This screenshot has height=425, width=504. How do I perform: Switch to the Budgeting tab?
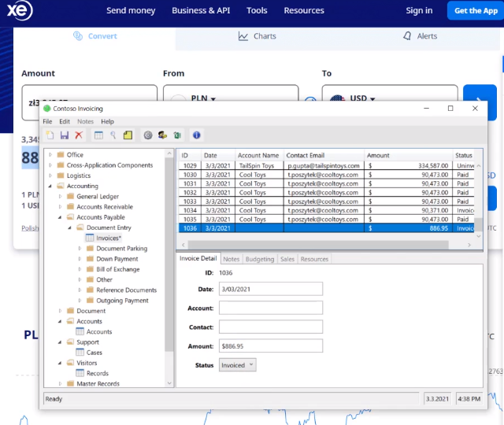point(260,259)
